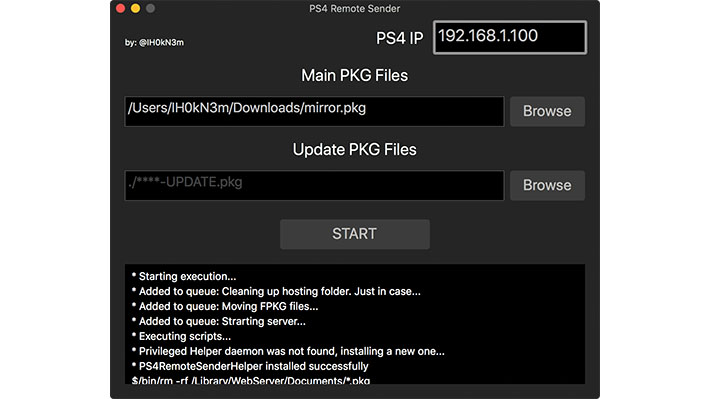Select the Cleaning up hosting folder log line
This screenshot has height=399, width=710.
[276, 291]
